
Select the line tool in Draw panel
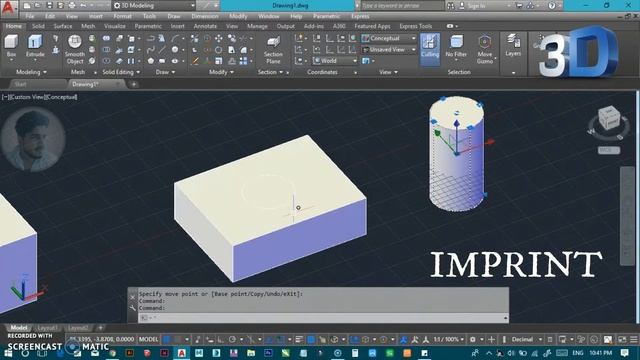pos(162,50)
